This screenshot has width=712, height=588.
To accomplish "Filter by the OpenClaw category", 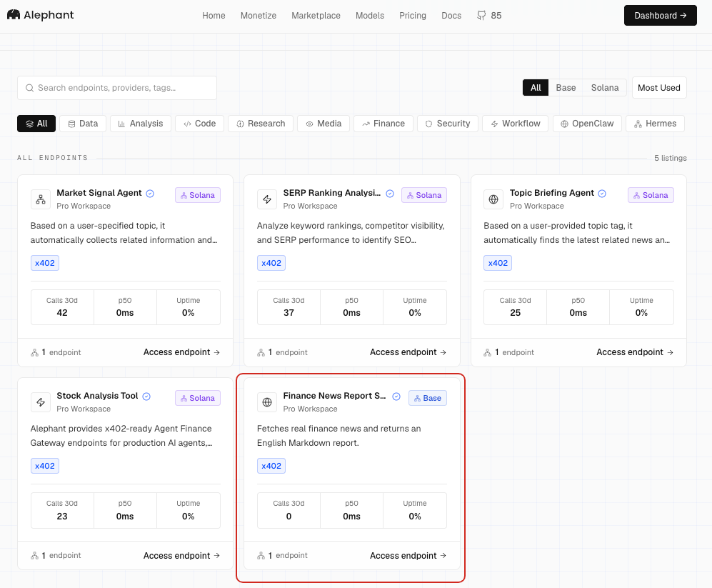I will coord(587,124).
